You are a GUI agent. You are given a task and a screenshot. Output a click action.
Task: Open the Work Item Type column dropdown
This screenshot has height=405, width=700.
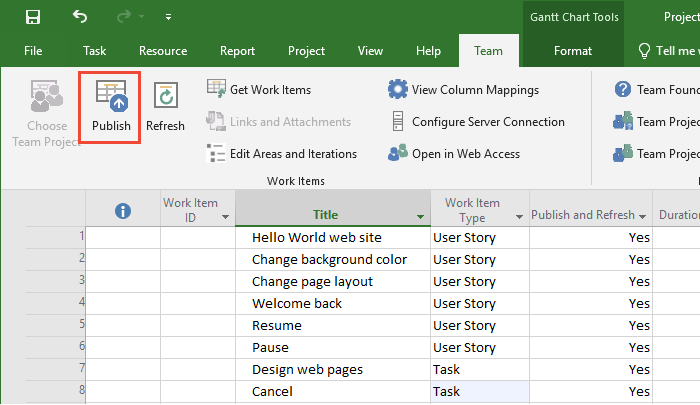tap(519, 217)
